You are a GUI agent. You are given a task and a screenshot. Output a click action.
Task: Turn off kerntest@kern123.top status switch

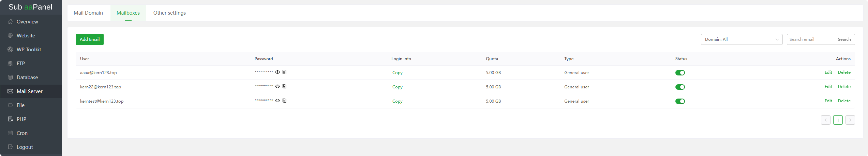[x=680, y=101]
